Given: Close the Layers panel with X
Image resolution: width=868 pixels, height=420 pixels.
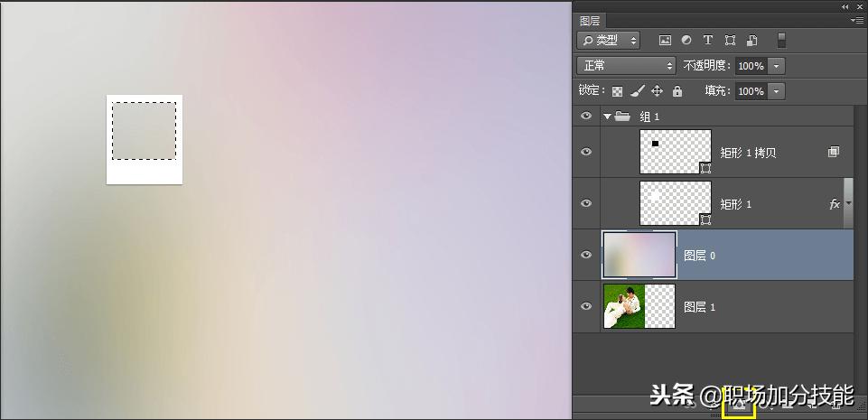Looking at the screenshot, I should 861,6.
